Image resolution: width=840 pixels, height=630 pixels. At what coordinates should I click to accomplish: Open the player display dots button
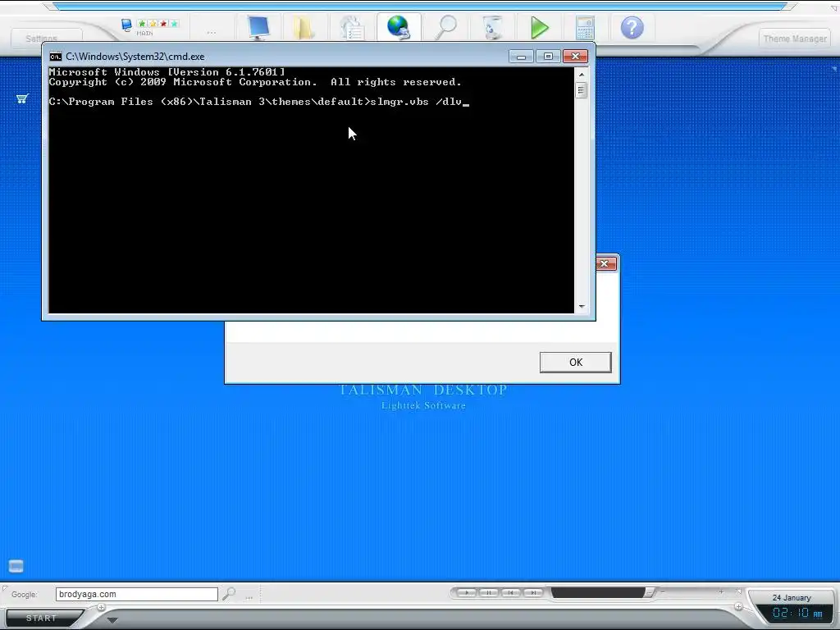click(x=650, y=592)
